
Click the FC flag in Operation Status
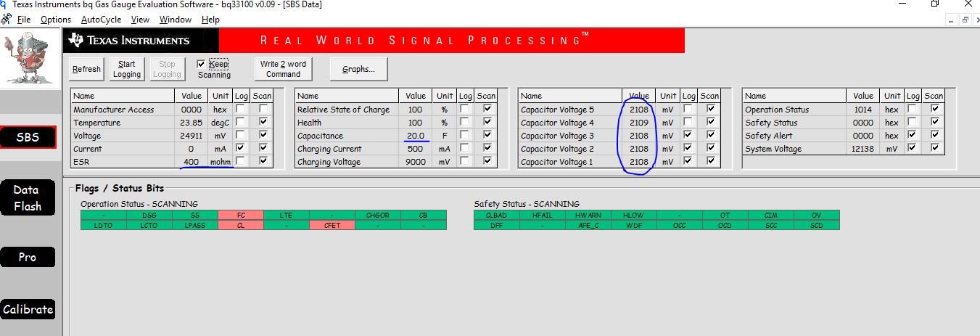pos(240,215)
